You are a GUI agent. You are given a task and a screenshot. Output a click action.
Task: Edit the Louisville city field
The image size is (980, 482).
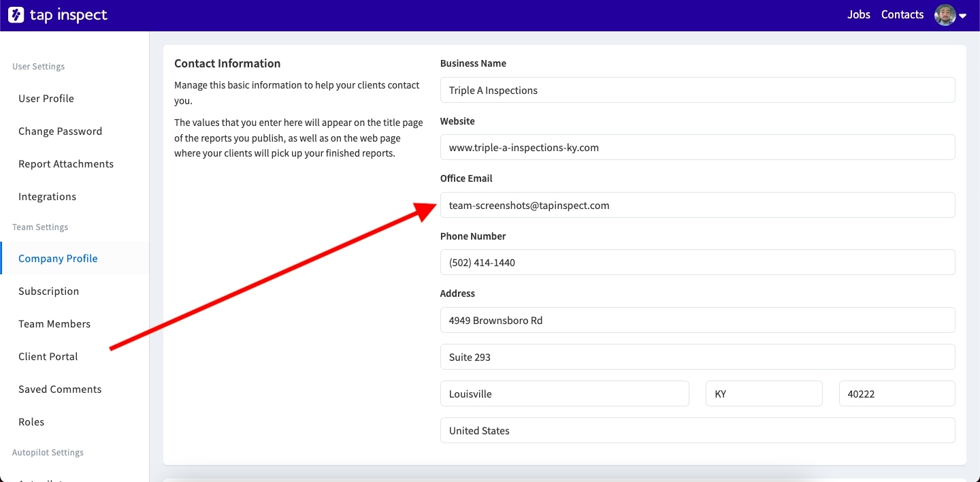[565, 393]
